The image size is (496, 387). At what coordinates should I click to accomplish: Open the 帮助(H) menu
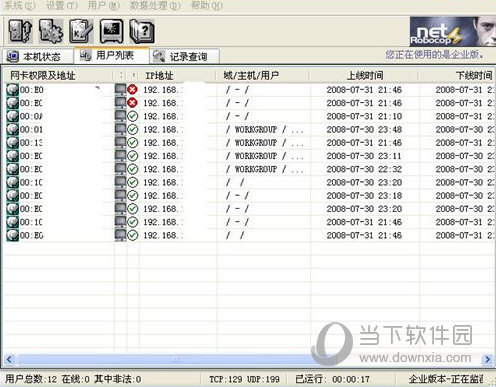pos(207,6)
